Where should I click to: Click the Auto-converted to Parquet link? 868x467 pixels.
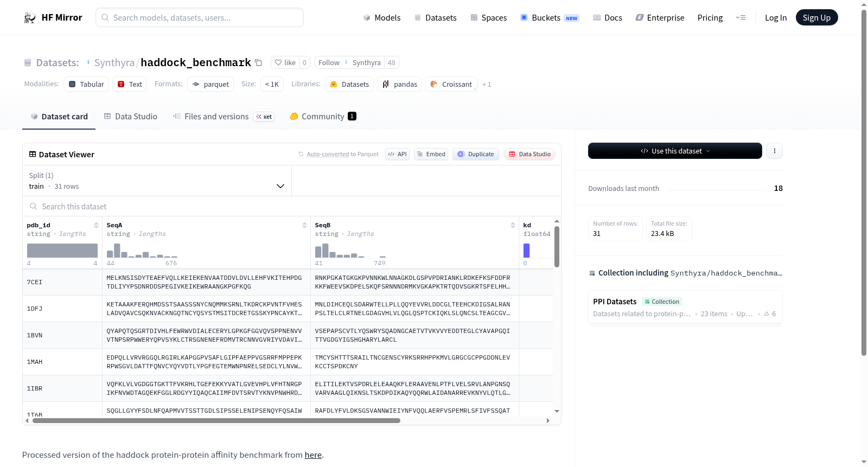pos(342,155)
